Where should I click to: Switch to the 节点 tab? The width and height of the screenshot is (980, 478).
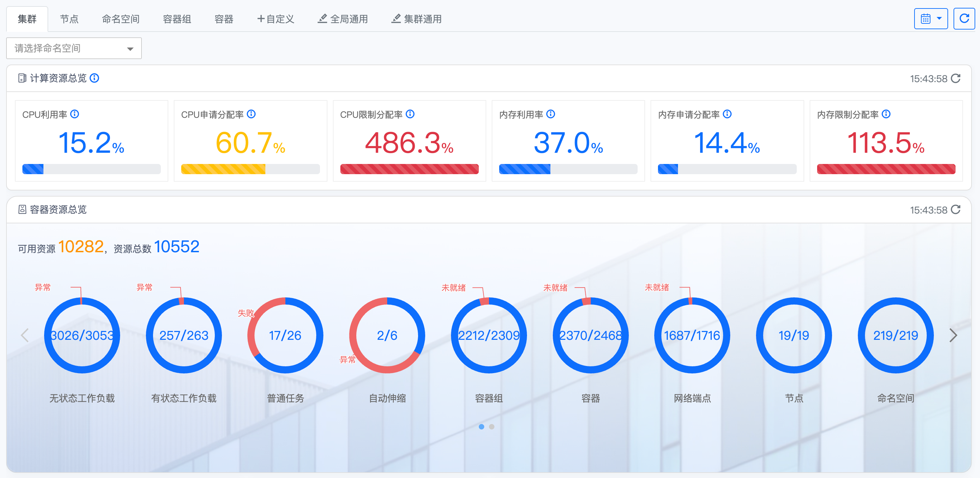point(69,19)
